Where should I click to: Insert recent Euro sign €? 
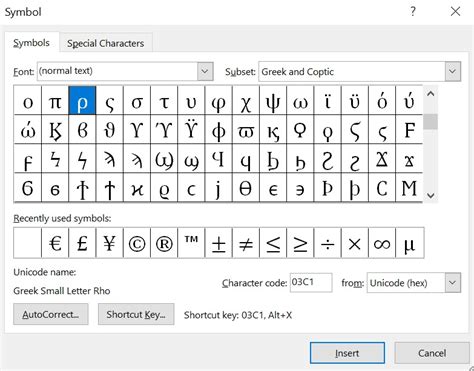click(x=55, y=243)
